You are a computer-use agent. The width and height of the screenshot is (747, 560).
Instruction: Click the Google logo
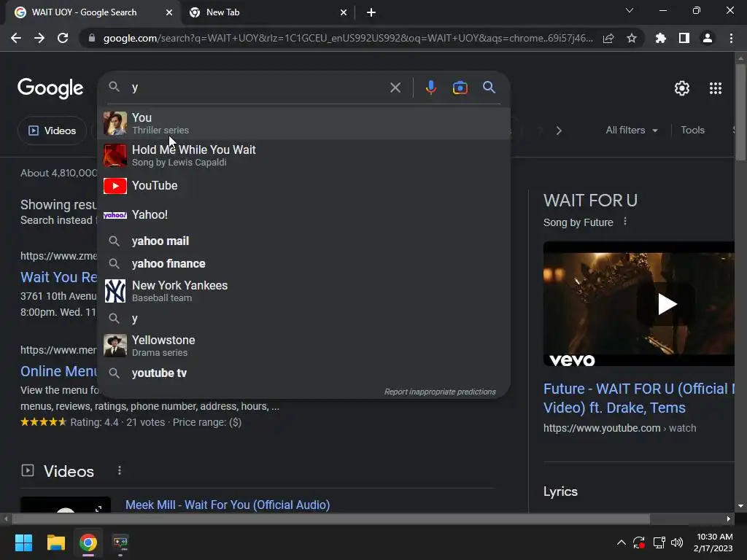tap(50, 88)
